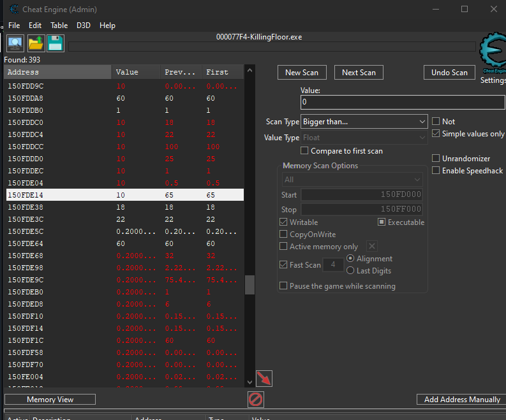506x420 pixels.
Task: Toggle Enable Speedhack checkbox
Action: click(436, 170)
